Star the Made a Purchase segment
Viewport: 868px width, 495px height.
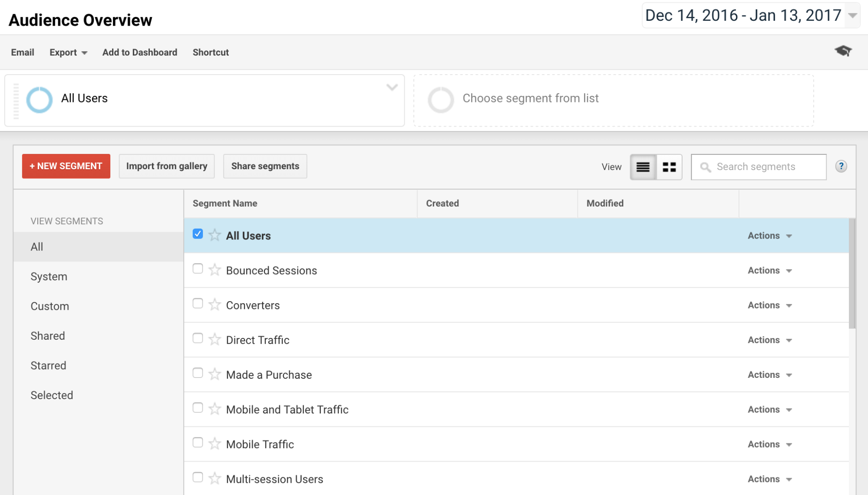(215, 374)
